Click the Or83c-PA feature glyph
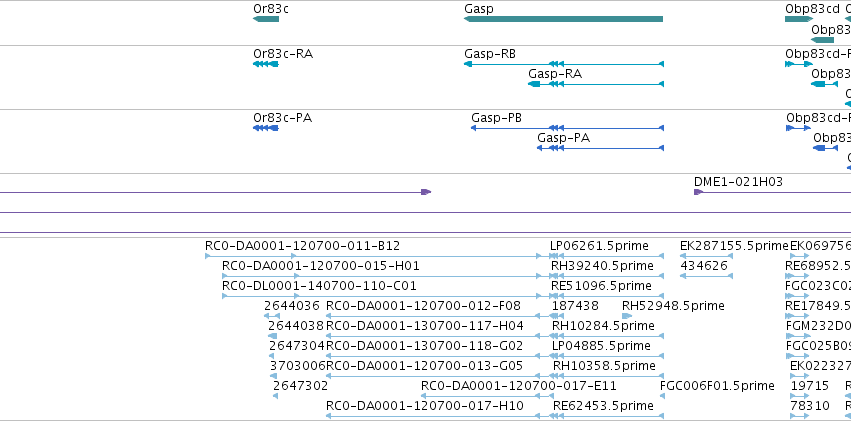 pos(266,128)
